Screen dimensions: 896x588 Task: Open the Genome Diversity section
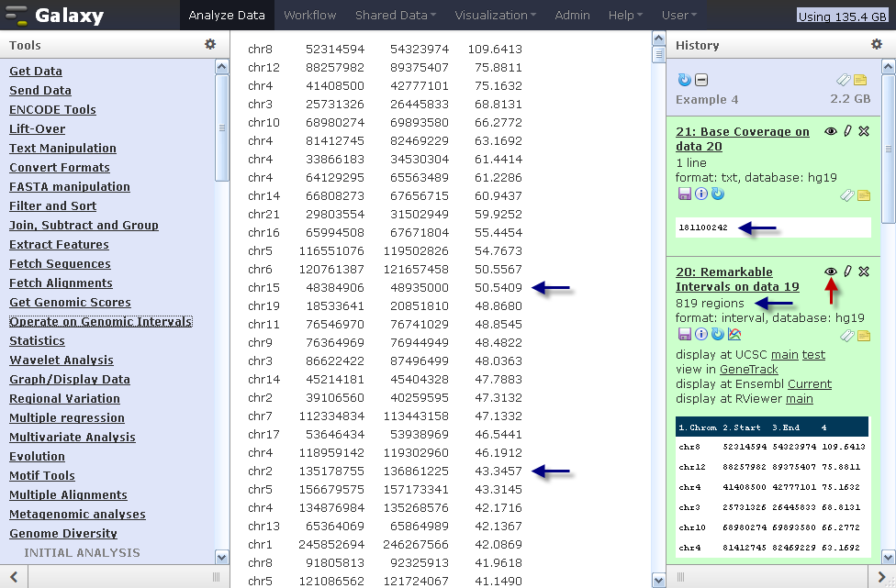[x=63, y=533]
